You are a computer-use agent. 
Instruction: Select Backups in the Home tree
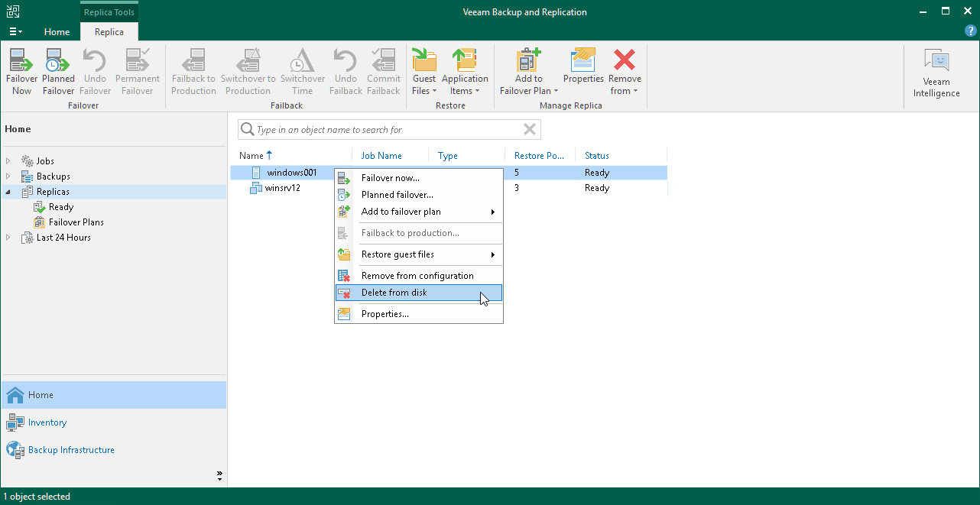tap(53, 176)
